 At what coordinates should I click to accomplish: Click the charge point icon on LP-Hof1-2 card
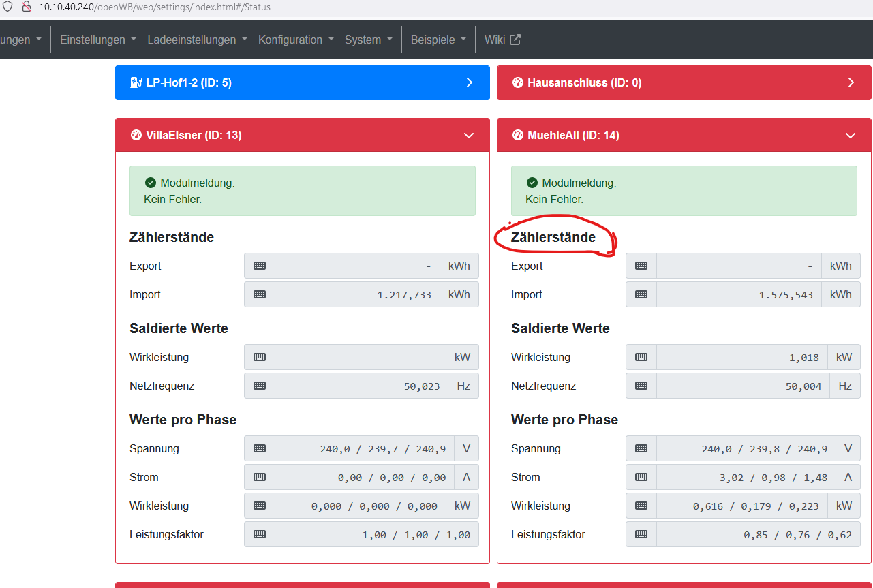136,82
